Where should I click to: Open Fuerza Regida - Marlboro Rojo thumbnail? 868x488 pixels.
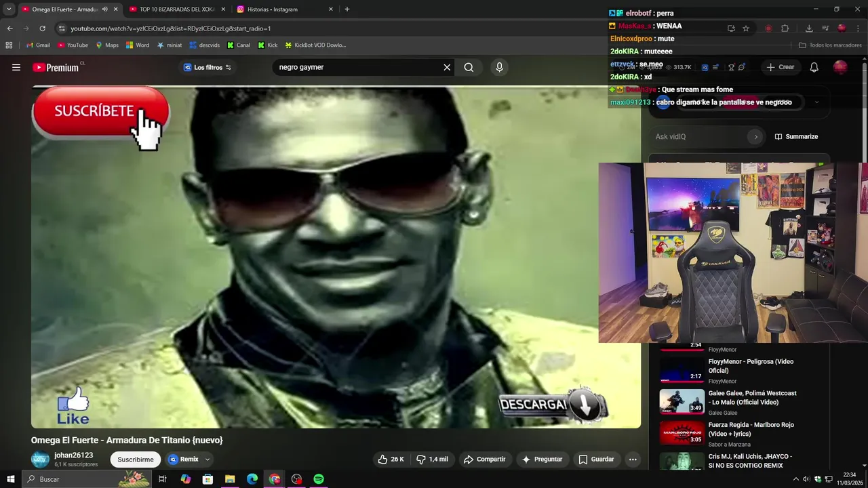coord(682,432)
